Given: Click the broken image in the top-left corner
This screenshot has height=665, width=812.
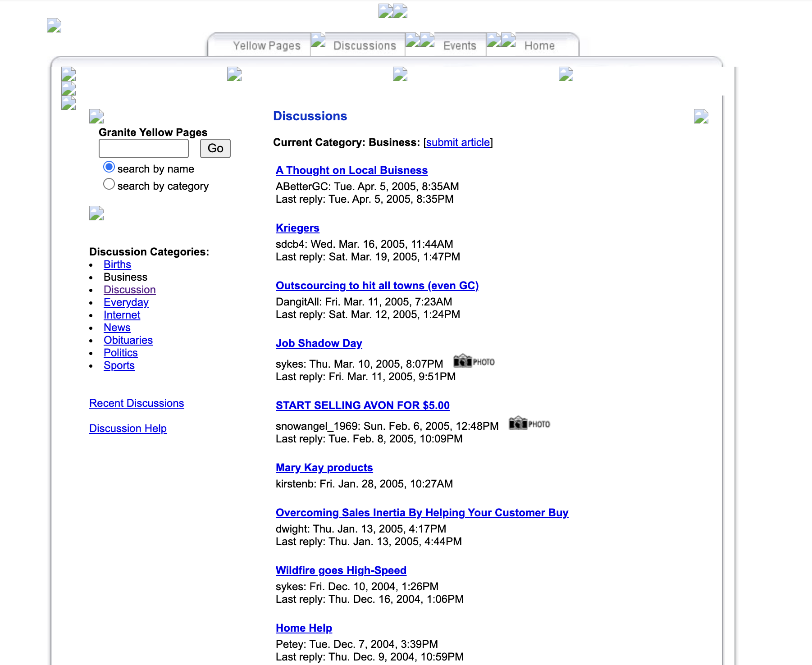Looking at the screenshot, I should tap(54, 25).
